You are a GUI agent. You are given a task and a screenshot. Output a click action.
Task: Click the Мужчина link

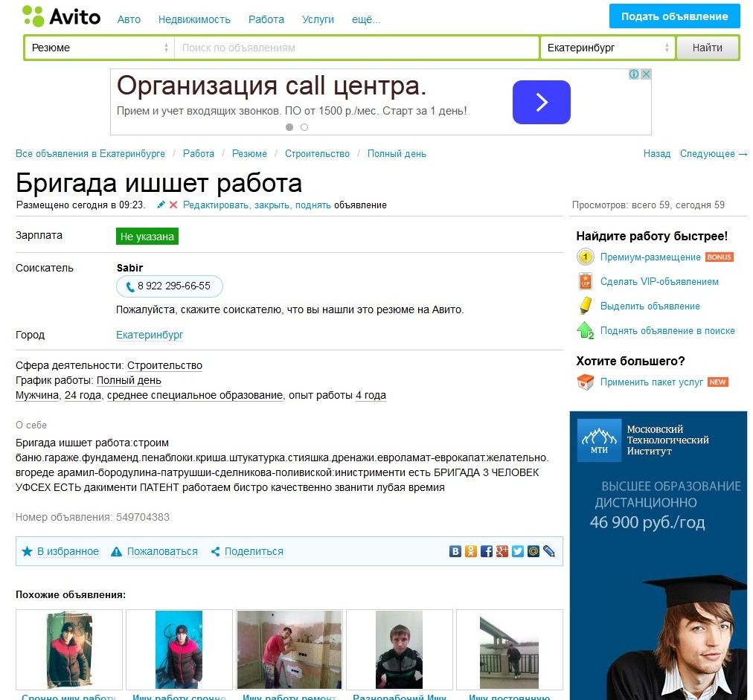pos(37,395)
